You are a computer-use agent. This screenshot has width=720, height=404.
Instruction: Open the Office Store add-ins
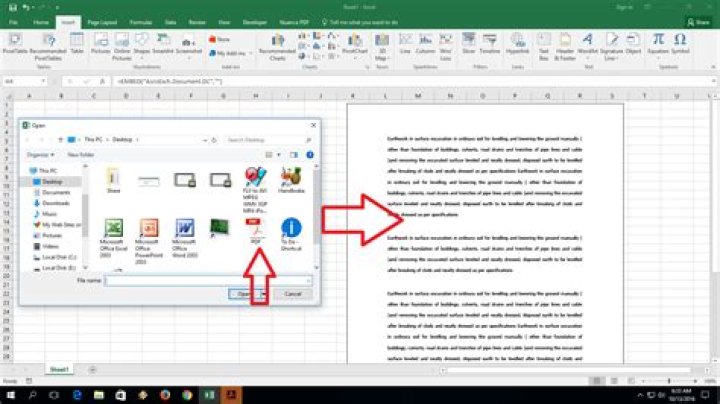pos(219,39)
